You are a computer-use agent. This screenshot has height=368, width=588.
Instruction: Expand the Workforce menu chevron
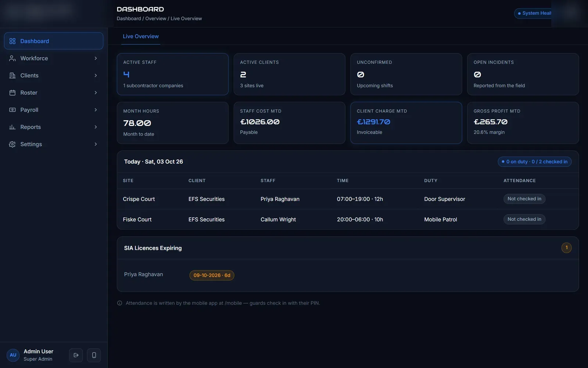point(96,58)
